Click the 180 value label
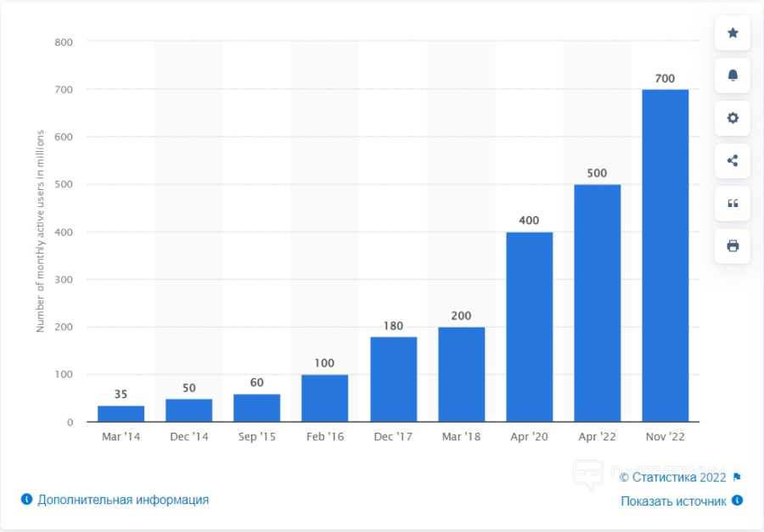 coord(393,326)
